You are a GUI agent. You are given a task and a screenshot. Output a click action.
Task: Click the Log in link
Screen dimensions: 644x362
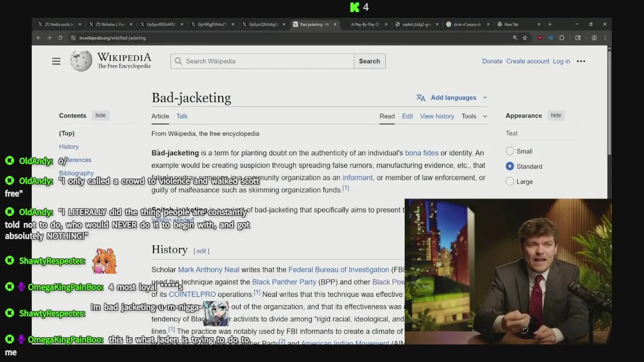[561, 61]
